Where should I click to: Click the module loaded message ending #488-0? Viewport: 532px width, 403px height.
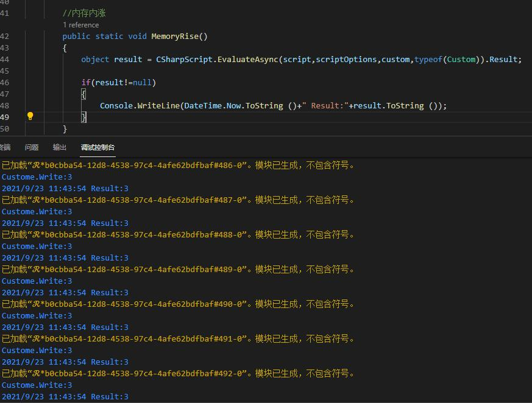coord(178,234)
